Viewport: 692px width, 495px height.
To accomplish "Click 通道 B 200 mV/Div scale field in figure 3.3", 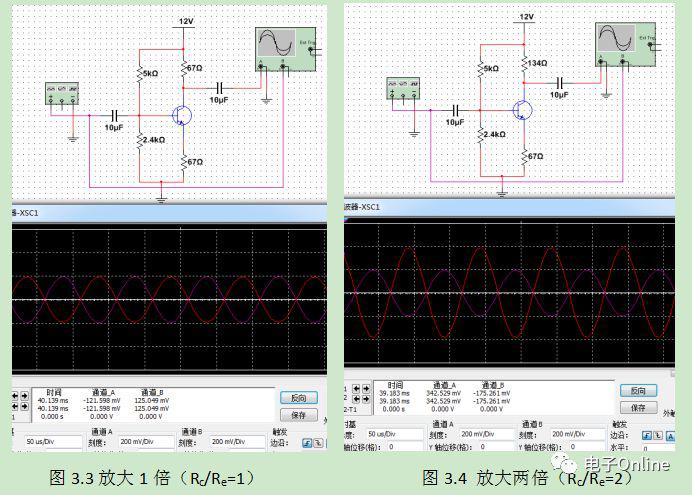I will click(x=237, y=441).
